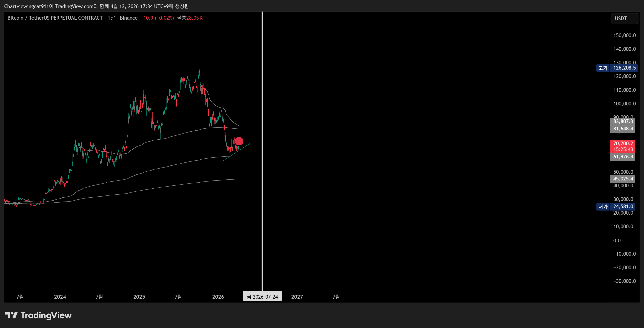Click the 83,807.3 moving average price tag
Viewport: 644px width, 328px height.
click(x=623, y=122)
